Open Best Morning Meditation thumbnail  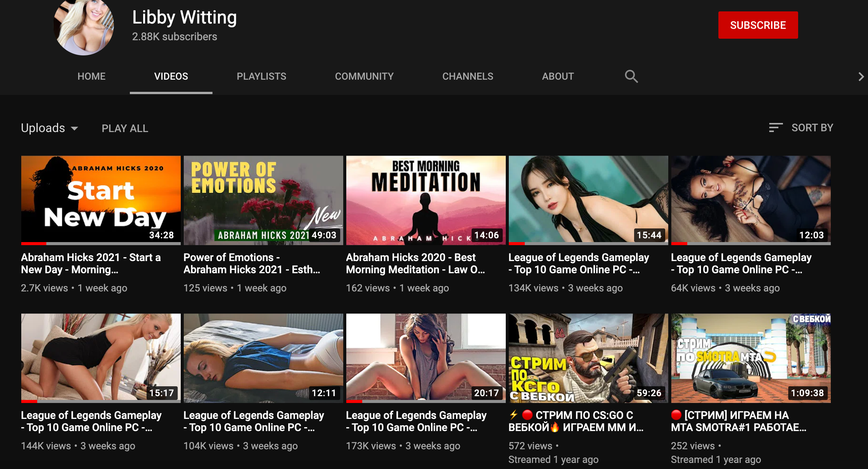tap(426, 200)
